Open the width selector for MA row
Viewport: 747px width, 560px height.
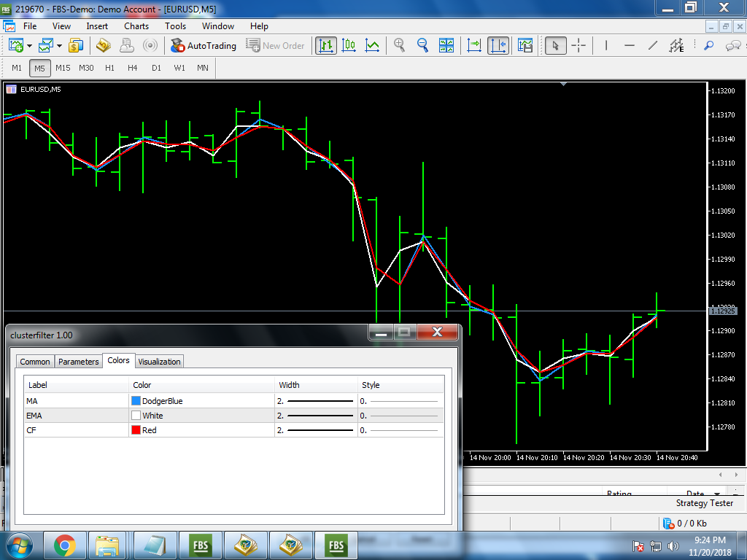315,401
